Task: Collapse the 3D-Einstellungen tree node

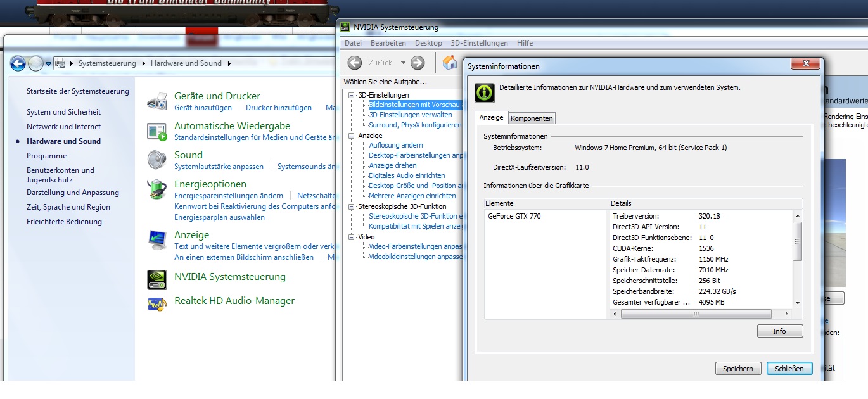Action: tap(352, 95)
